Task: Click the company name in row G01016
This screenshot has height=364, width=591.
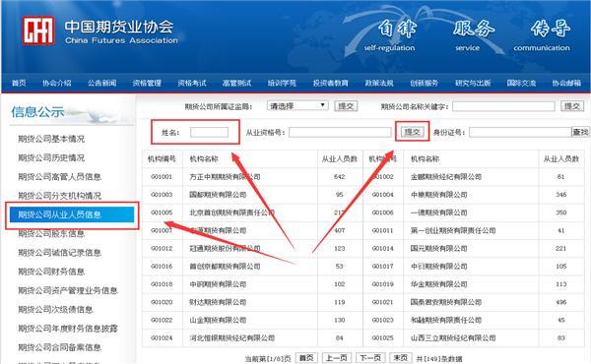Action: point(225,267)
